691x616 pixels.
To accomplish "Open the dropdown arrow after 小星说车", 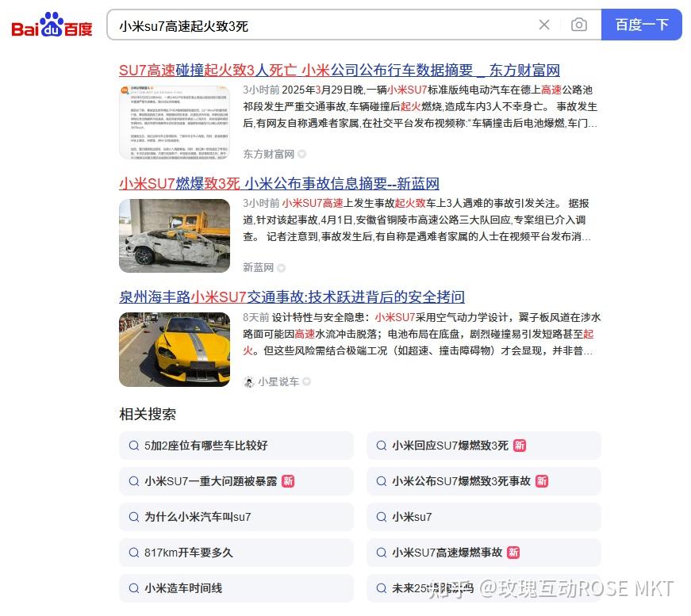I will (306, 382).
